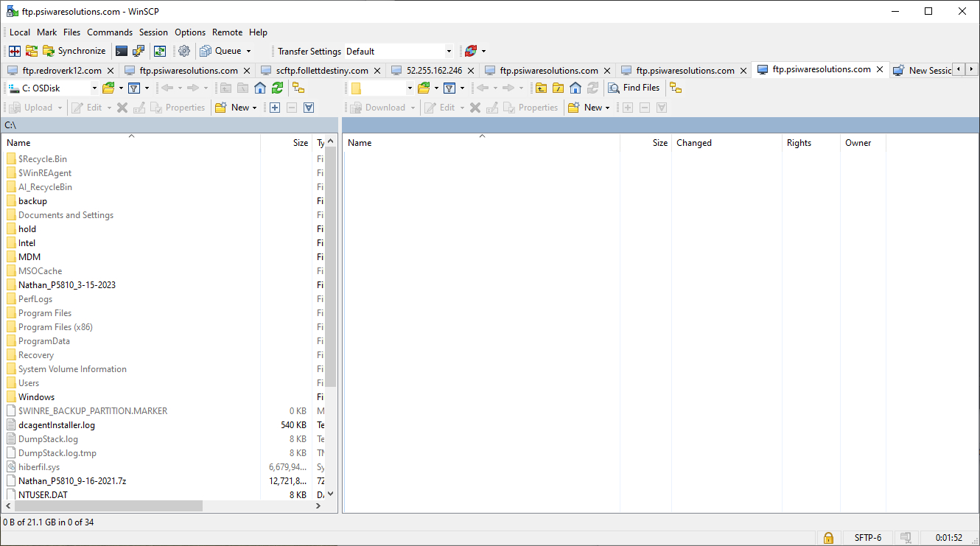Toggle remote directory tree view icon
Image resolution: width=980 pixels, height=546 pixels.
tap(676, 88)
